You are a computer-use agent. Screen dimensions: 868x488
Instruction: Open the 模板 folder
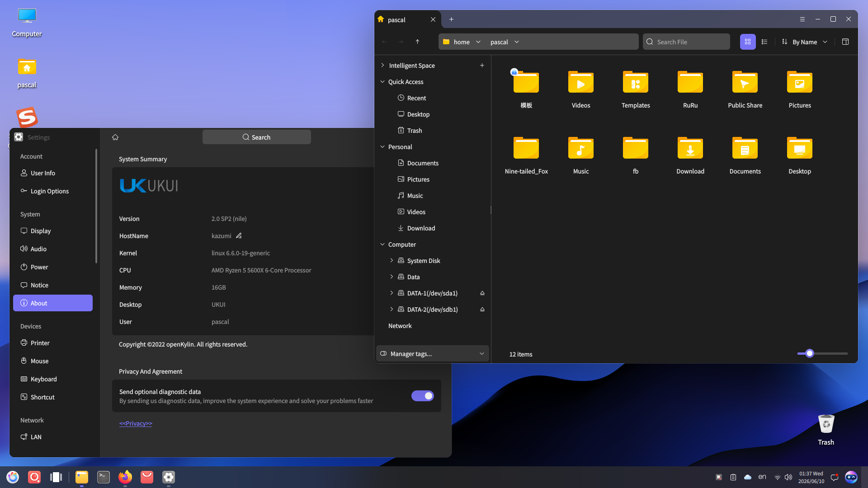[x=526, y=89]
